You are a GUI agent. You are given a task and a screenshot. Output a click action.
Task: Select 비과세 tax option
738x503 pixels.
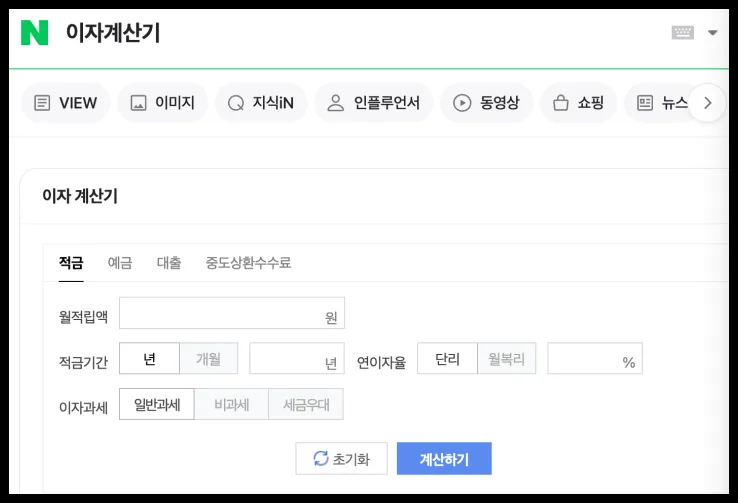coord(232,404)
